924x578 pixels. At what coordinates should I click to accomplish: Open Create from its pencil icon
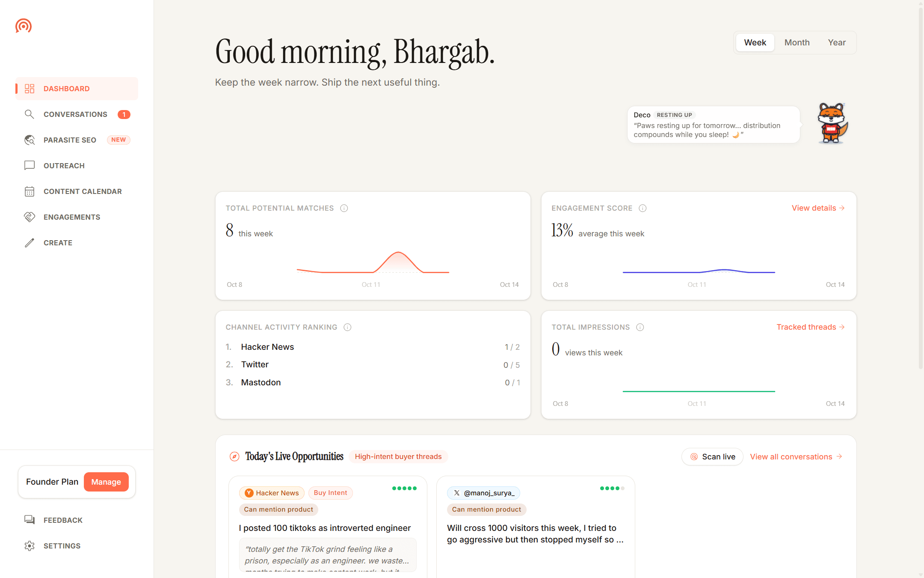tap(30, 243)
